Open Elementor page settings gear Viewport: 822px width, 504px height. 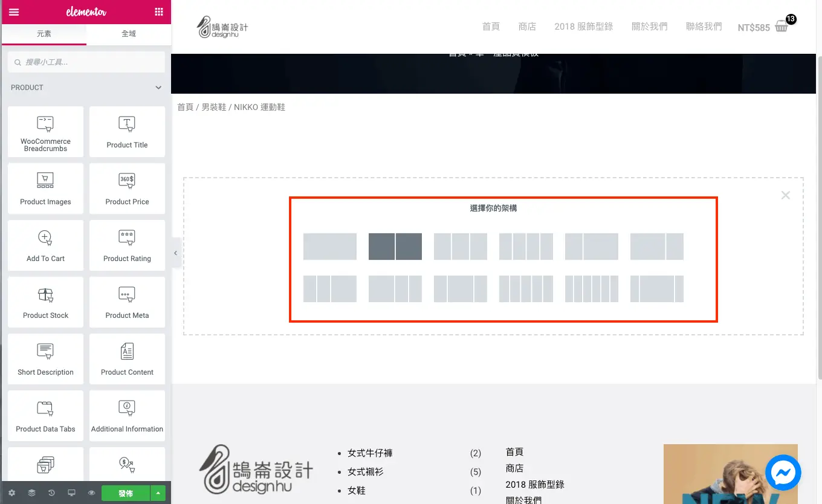point(11,493)
